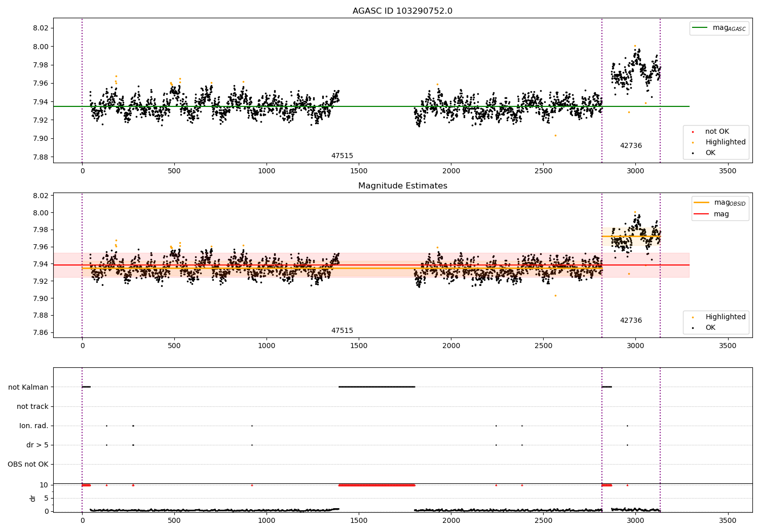Click the 7.90 y-tick of middle plot
760x532 pixels.
[41, 298]
